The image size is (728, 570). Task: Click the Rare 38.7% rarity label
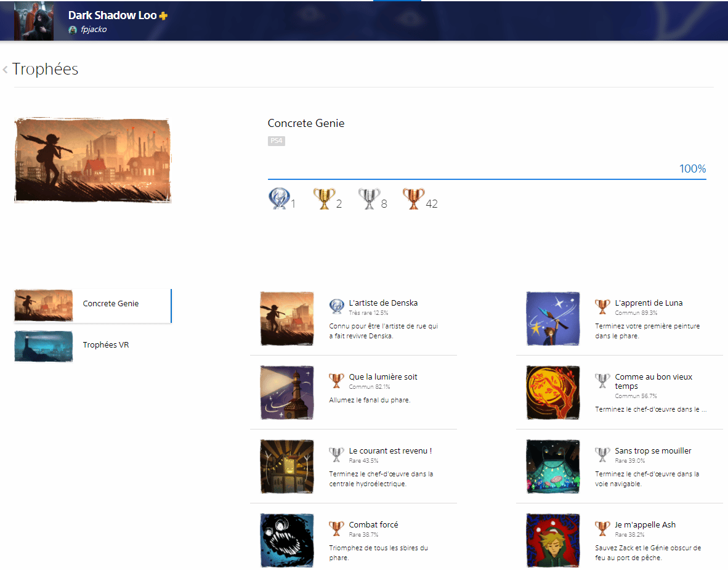[x=363, y=534]
